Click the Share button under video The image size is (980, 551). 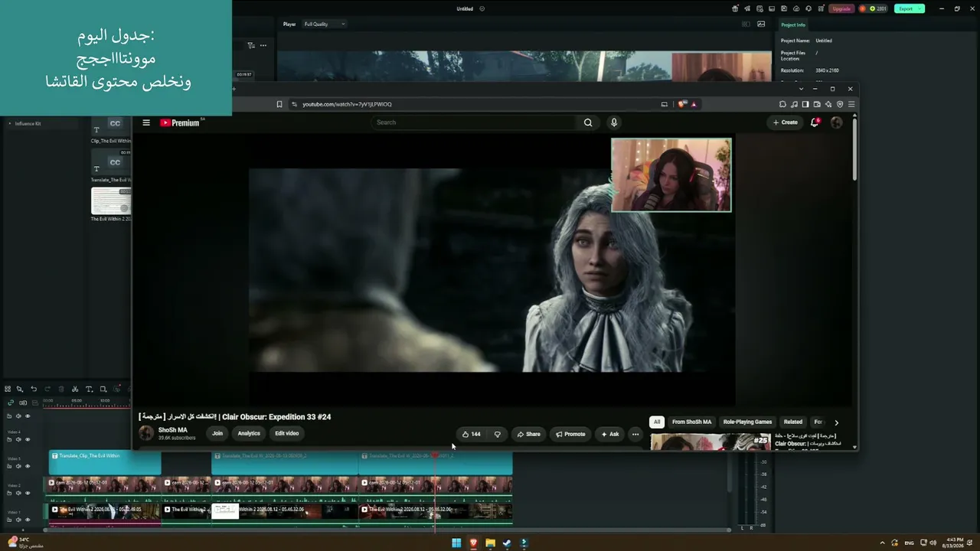tap(528, 434)
